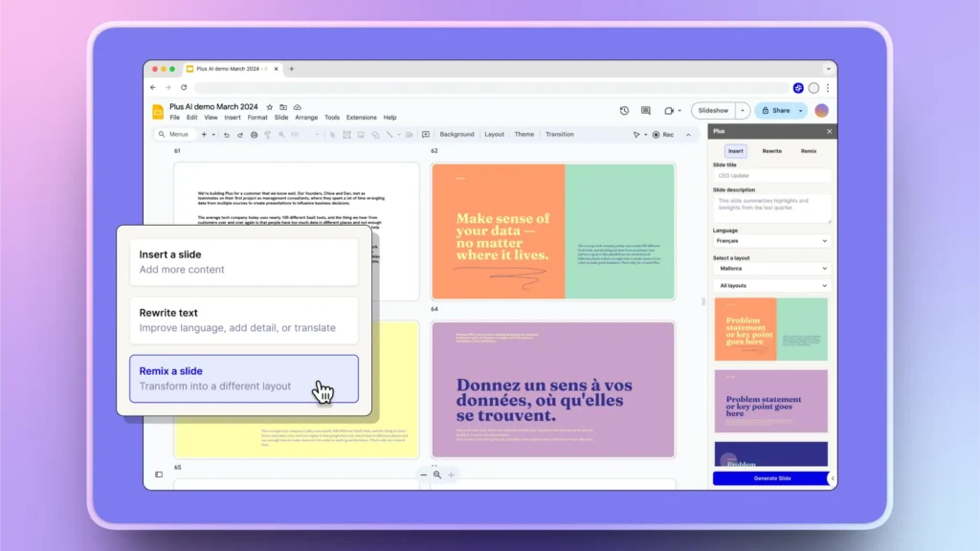The width and height of the screenshot is (980, 551).
Task: Open the move to folder icon
Action: coord(283,107)
